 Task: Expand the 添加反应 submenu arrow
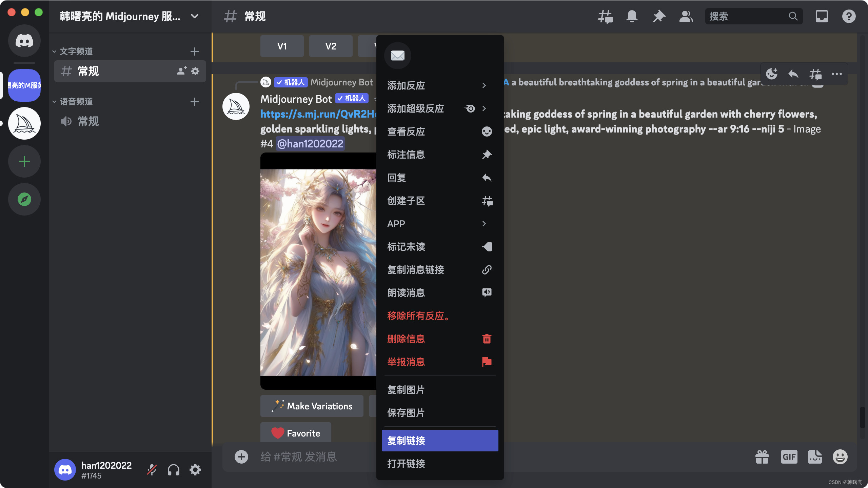[485, 85]
